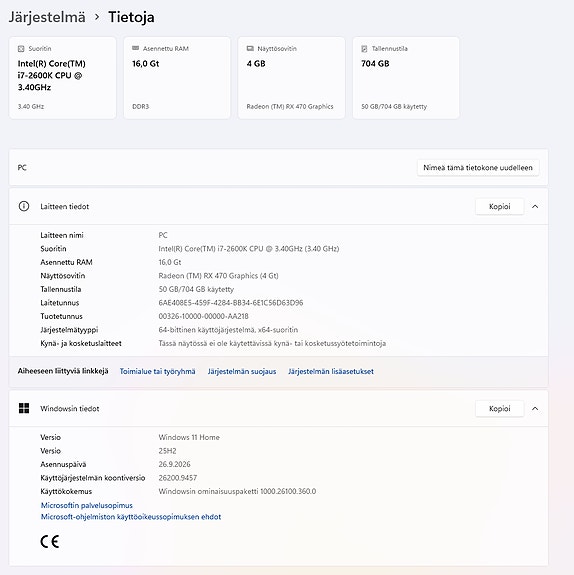Go back to Järjestelmä via breadcrumb
The image size is (574, 575).
pyautogui.click(x=47, y=17)
